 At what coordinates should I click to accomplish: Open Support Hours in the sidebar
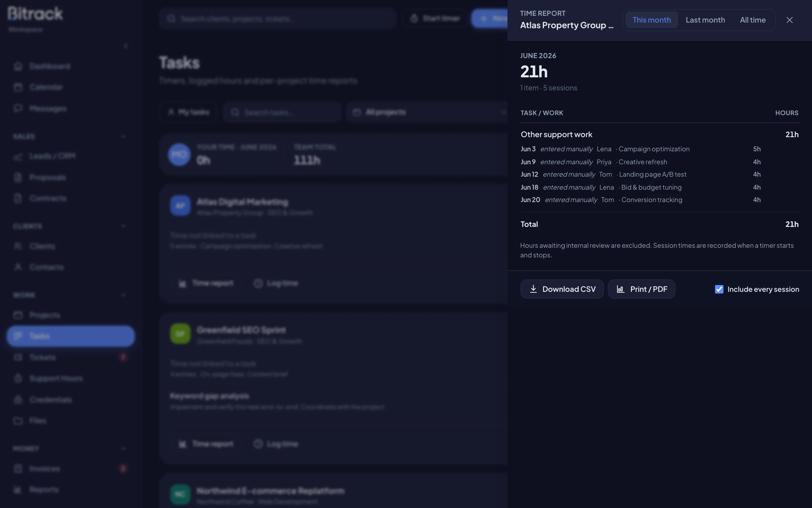click(x=70, y=379)
